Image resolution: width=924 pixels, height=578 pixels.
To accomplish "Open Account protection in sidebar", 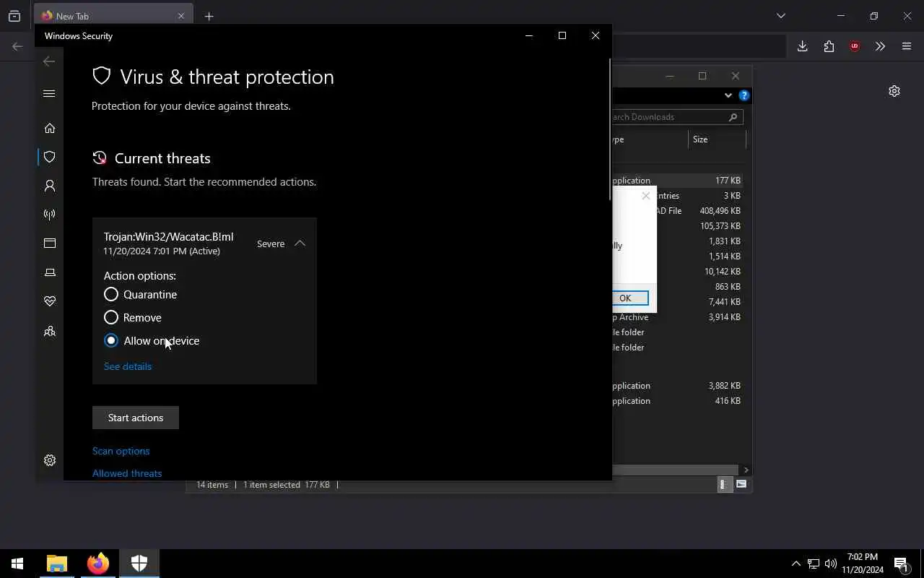I will [x=50, y=186].
